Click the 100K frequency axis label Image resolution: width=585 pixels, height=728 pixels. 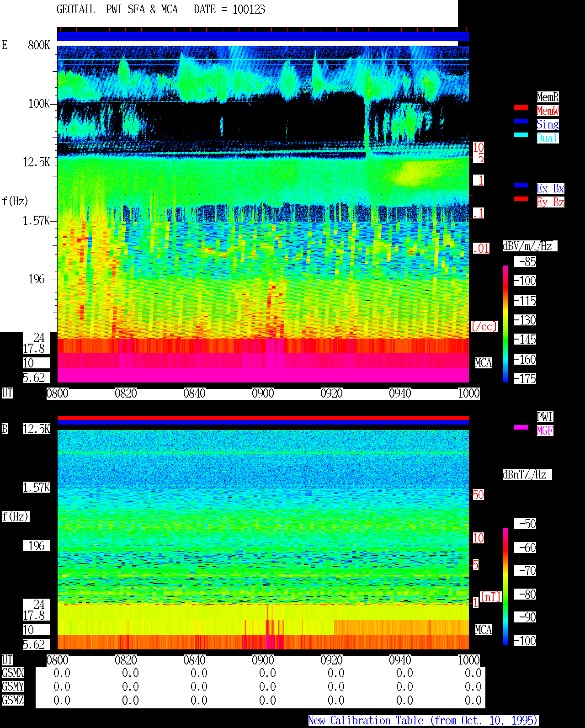pos(39,103)
